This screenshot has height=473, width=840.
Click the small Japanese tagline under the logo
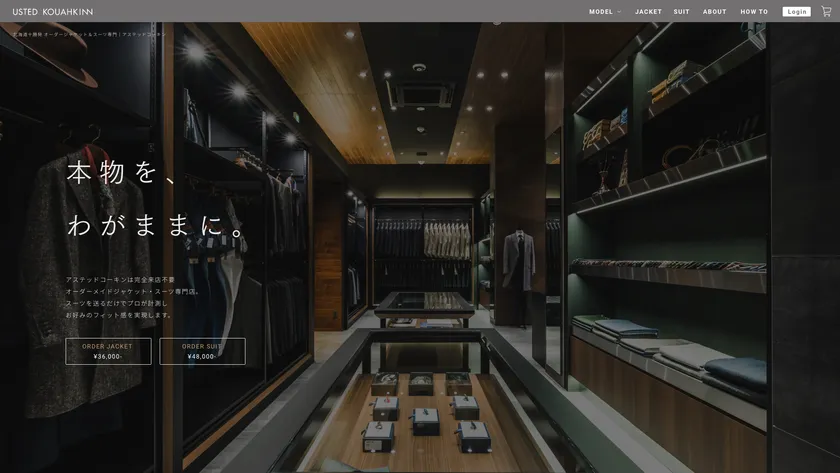89,34
